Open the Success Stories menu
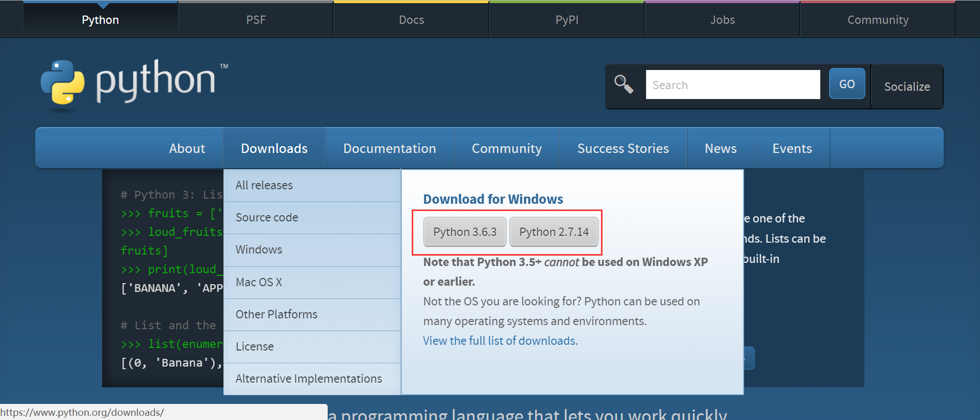 (x=623, y=148)
